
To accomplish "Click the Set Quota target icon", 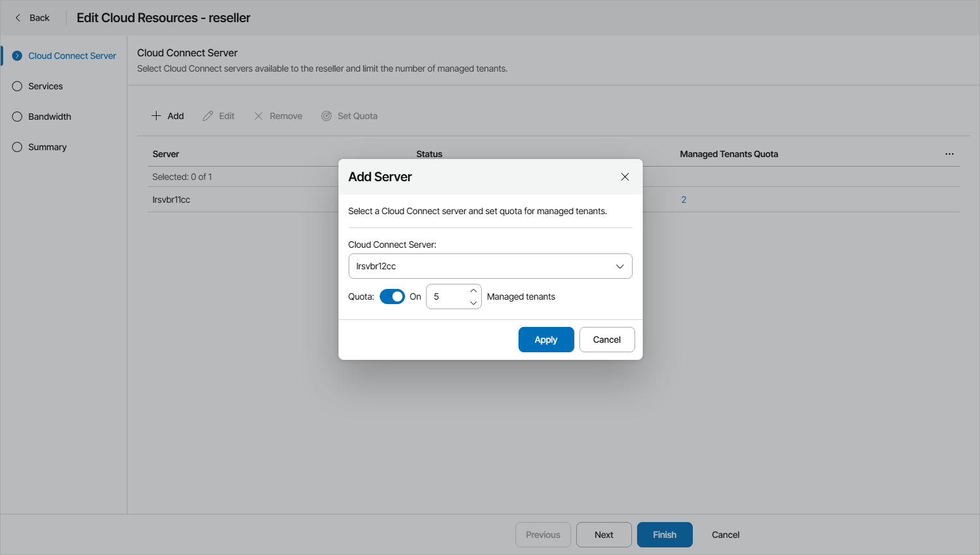I will click(x=326, y=116).
